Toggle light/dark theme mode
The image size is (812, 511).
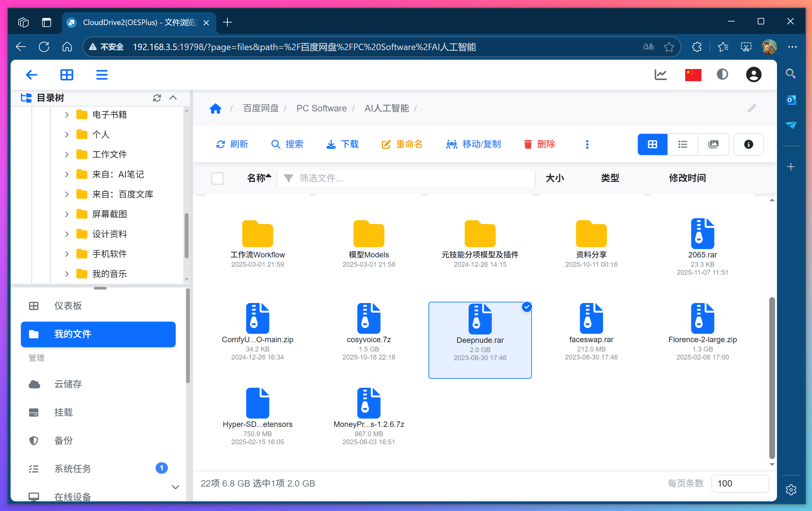[722, 74]
